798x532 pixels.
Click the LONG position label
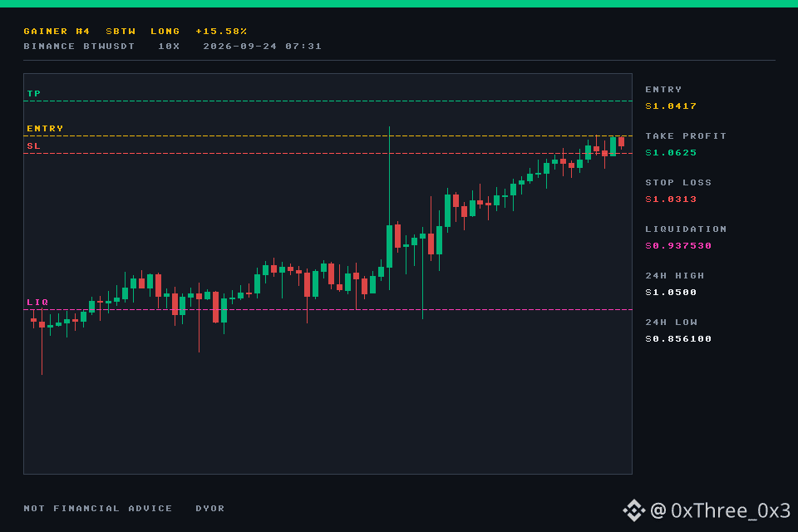click(x=165, y=31)
